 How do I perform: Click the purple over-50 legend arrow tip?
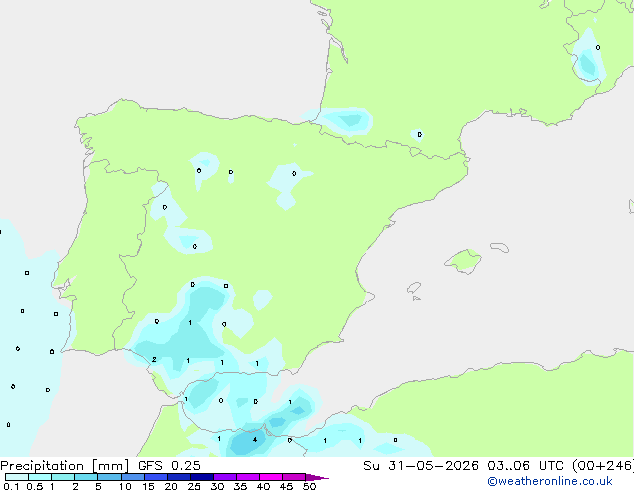(317, 477)
